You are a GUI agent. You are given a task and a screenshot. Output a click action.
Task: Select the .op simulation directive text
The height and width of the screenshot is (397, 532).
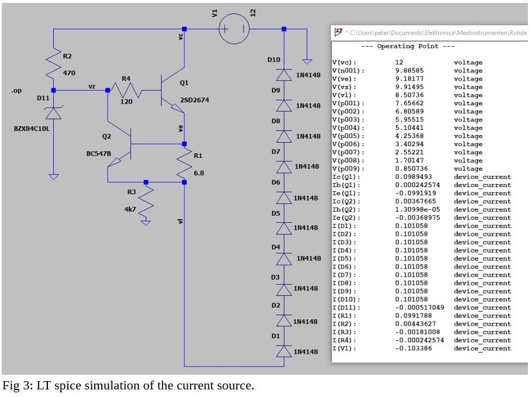click(17, 91)
